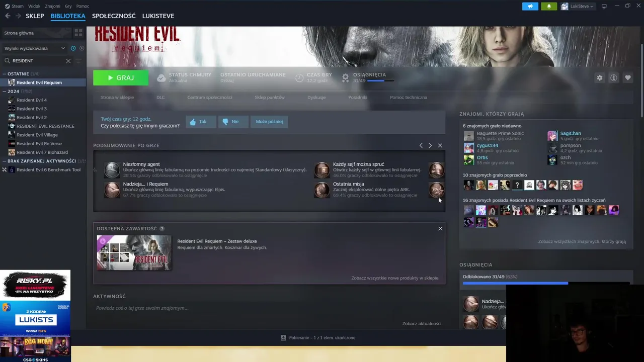Open Centrum społeczności tab
Screen dimensions: 644x362
click(210, 98)
